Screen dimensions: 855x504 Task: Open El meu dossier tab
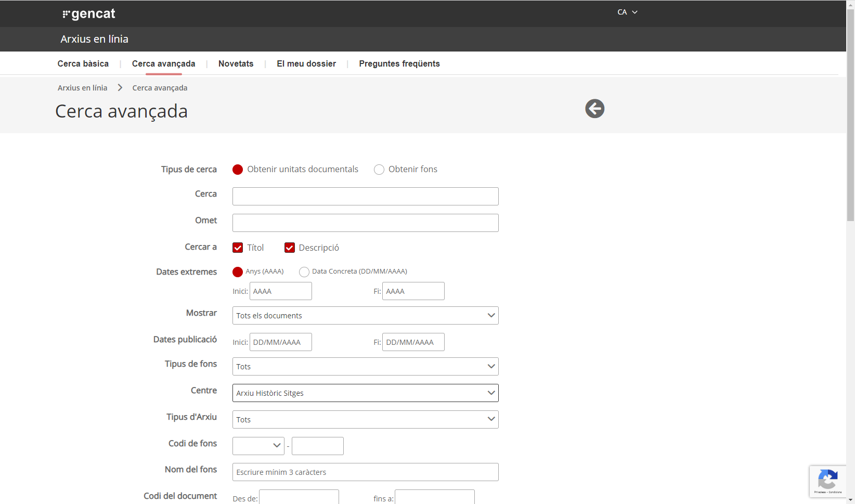tap(306, 63)
